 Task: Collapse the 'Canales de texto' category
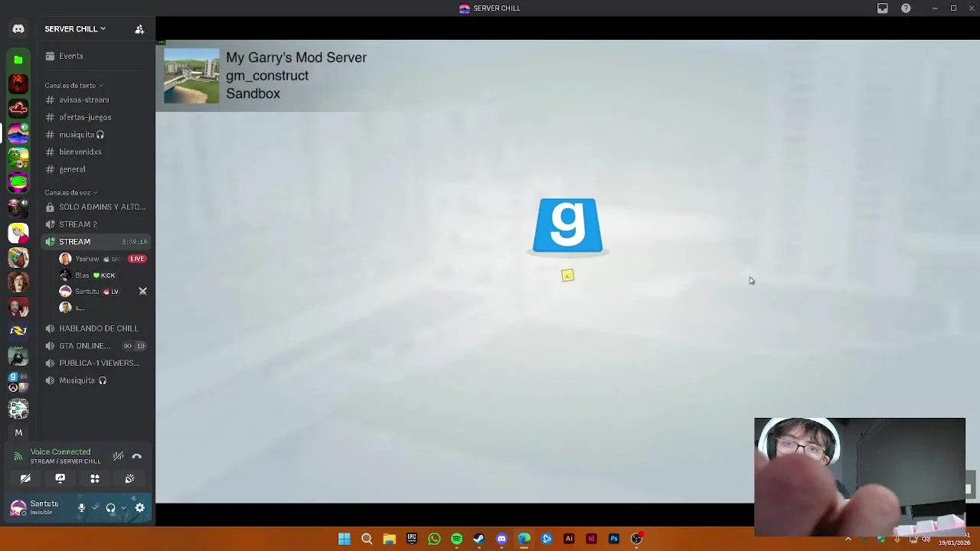click(x=73, y=86)
